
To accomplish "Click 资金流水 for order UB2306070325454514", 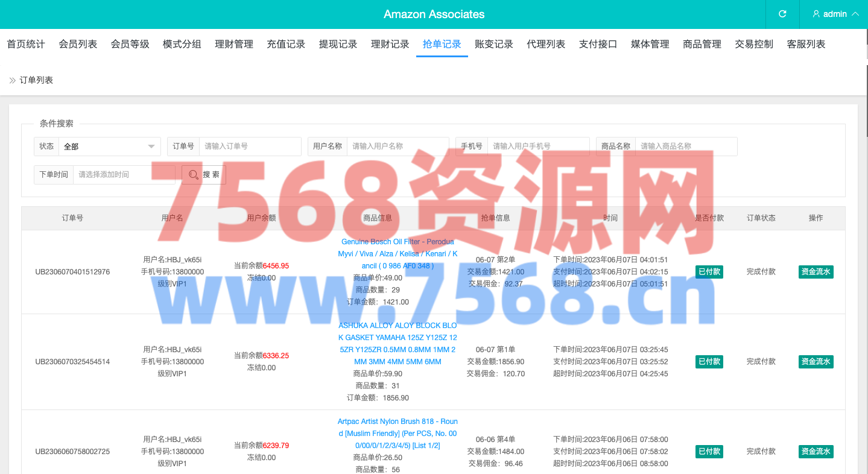I will click(816, 362).
